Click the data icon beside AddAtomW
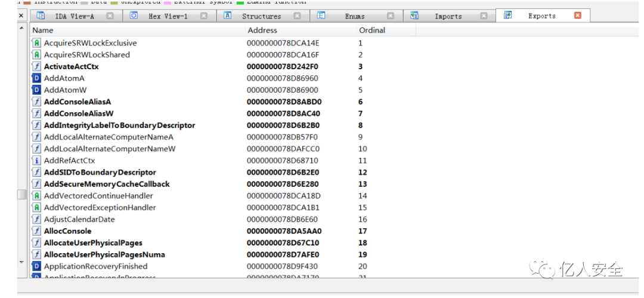The width and height of the screenshot is (644, 298). [x=36, y=90]
